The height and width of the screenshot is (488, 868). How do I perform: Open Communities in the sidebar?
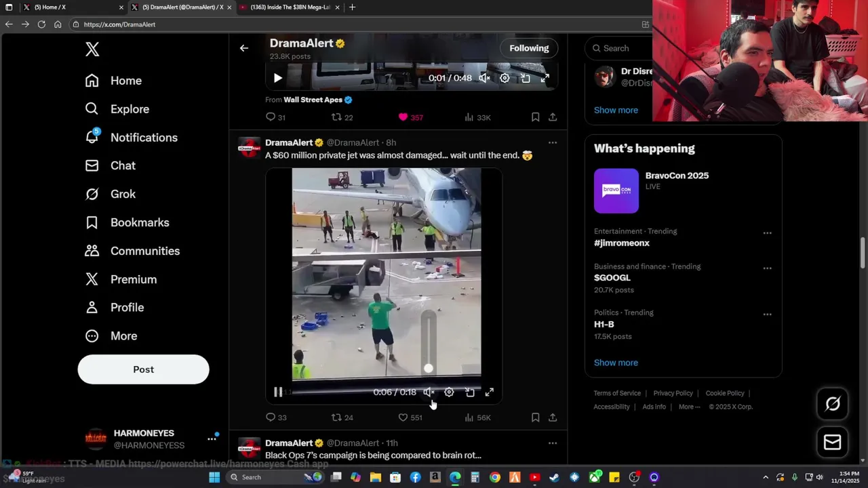click(x=132, y=251)
